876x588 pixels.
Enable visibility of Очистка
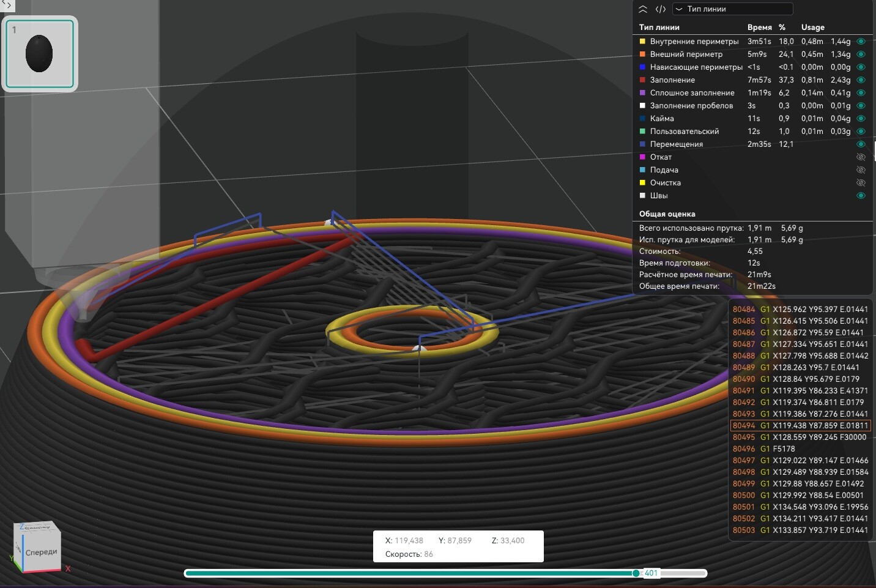861,183
